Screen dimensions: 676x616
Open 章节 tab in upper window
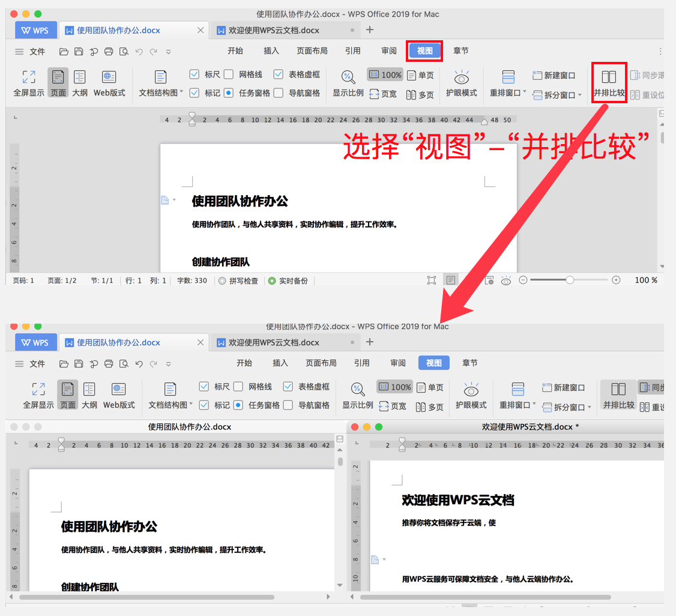[461, 51]
